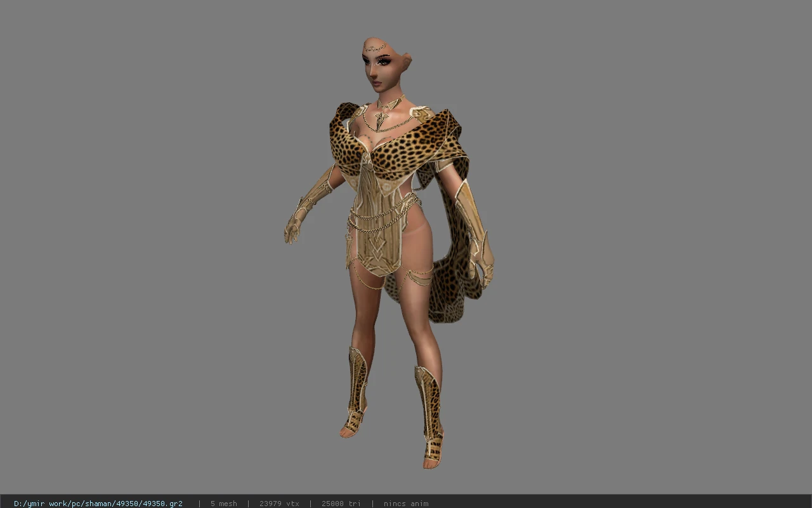Image resolution: width=812 pixels, height=508 pixels.
Task: Click the leopard shin guard on left leg
Action: coord(429,401)
